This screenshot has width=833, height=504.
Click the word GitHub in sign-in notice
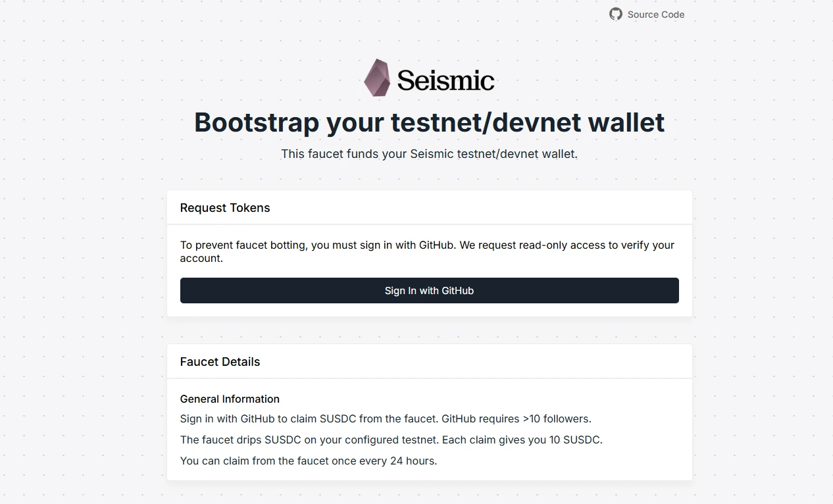click(x=436, y=245)
